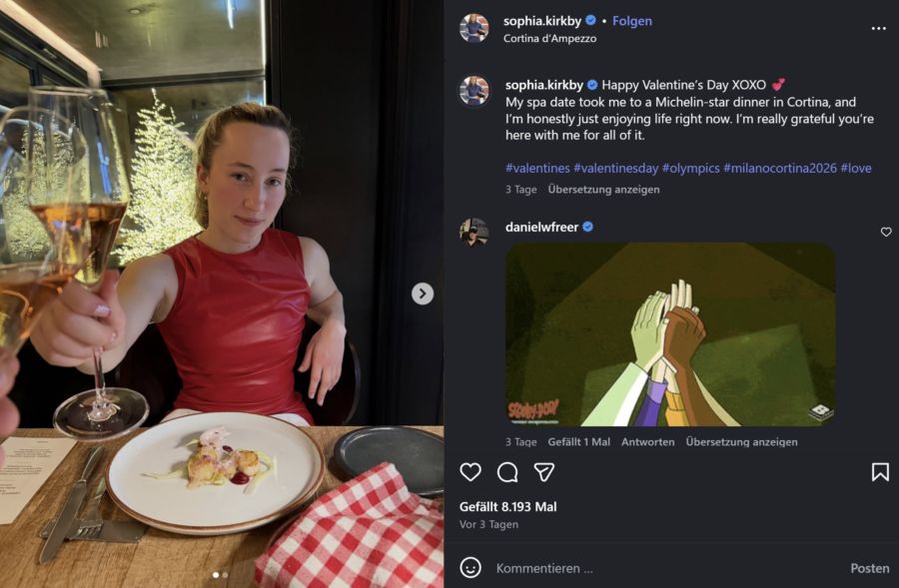Open sophia.kirkby header profile picture
Screen dimensions: 899x588
click(473, 28)
